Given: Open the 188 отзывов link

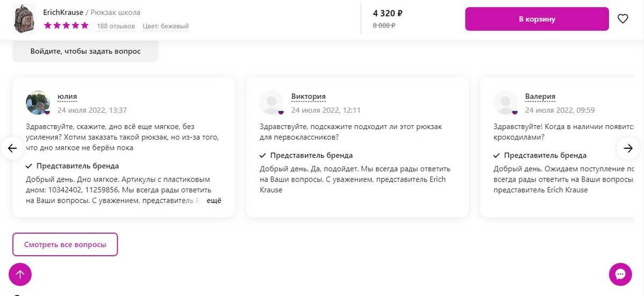Looking at the screenshot, I should pyautogui.click(x=116, y=26).
